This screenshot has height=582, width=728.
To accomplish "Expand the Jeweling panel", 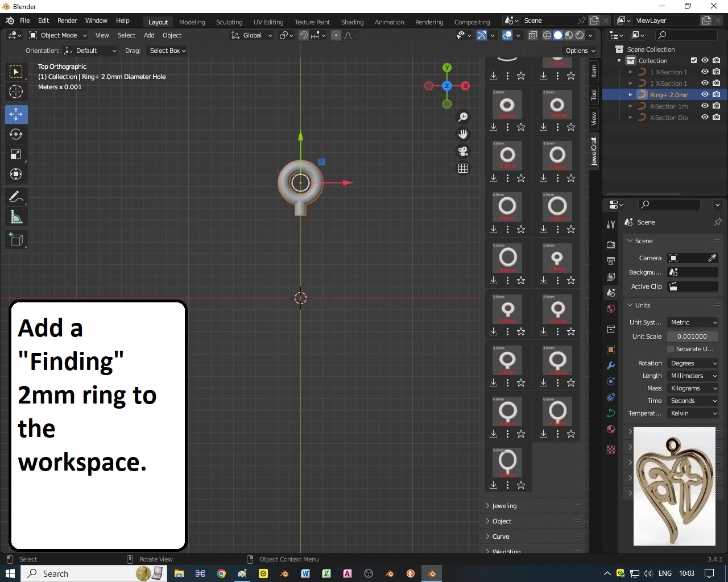I will (x=504, y=506).
